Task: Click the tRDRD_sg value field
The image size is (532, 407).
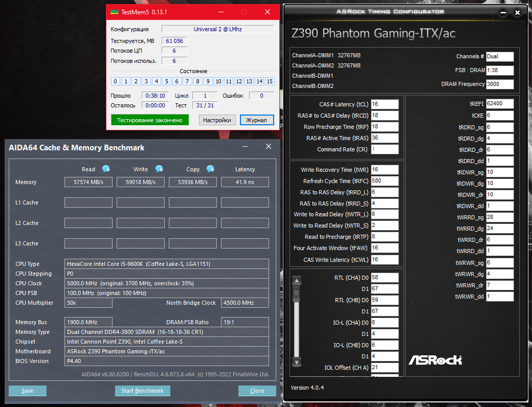Action: [x=500, y=127]
